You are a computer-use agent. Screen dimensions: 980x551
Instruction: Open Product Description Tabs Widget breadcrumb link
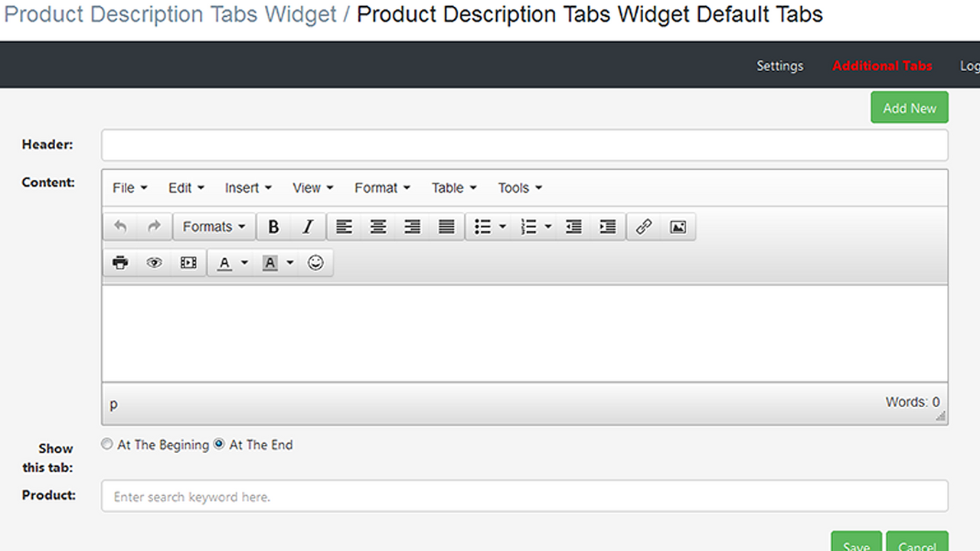tap(171, 15)
